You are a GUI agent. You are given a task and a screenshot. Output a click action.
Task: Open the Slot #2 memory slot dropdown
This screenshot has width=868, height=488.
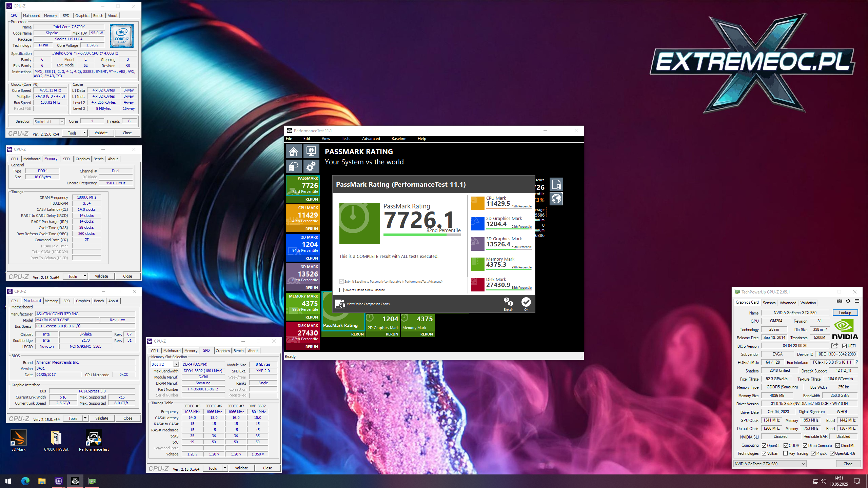[x=176, y=364]
